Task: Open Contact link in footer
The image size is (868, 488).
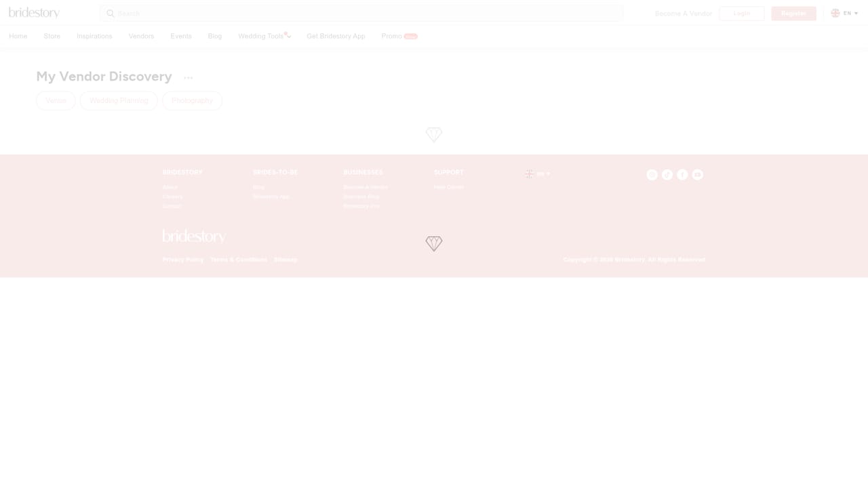Action: click(x=172, y=206)
